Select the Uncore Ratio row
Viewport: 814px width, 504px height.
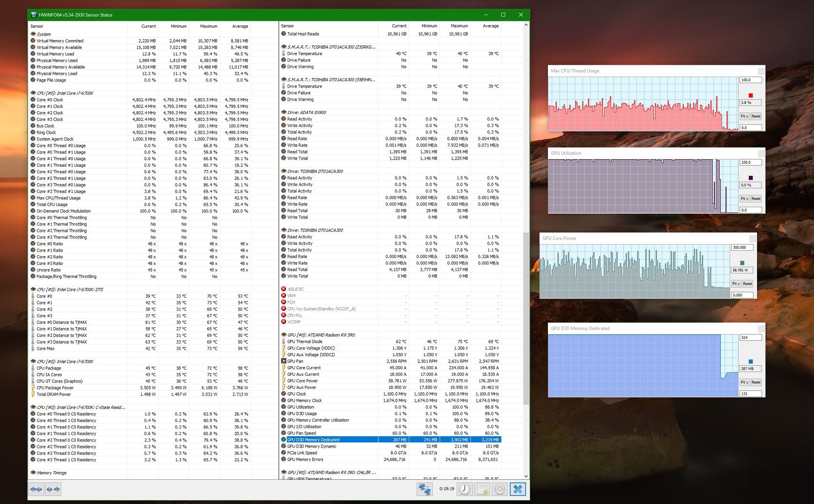click(x=140, y=270)
